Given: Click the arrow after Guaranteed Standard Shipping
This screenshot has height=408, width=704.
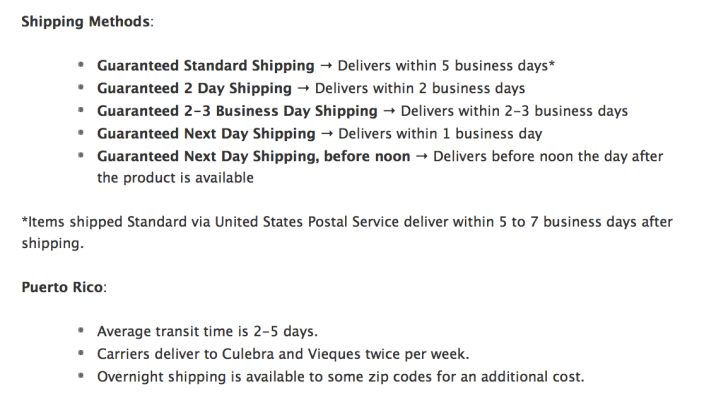Looking at the screenshot, I should pos(325,66).
